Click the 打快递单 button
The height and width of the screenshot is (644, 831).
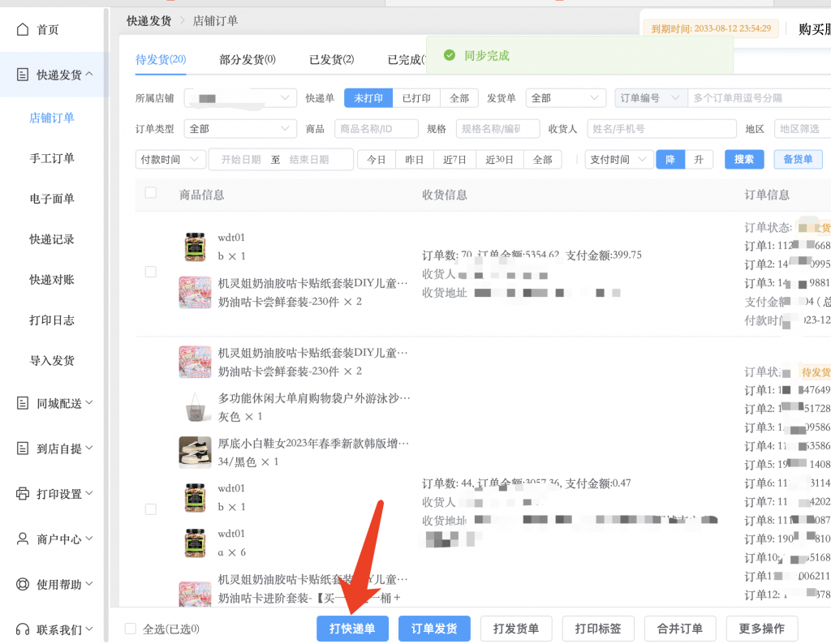(352, 629)
